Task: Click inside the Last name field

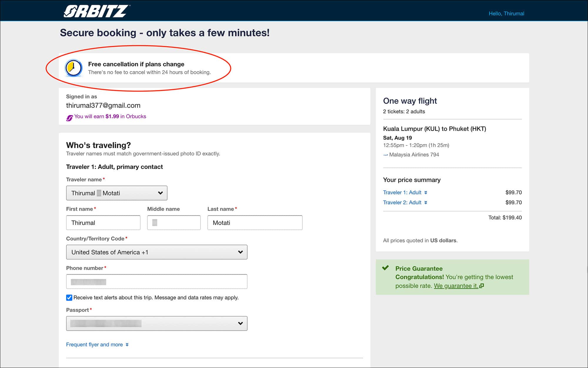Action: 255,223
